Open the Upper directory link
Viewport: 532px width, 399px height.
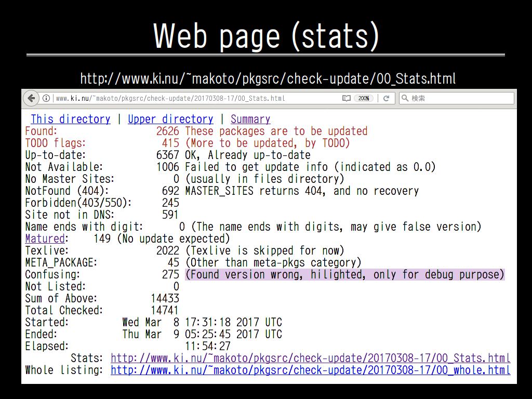pos(170,119)
